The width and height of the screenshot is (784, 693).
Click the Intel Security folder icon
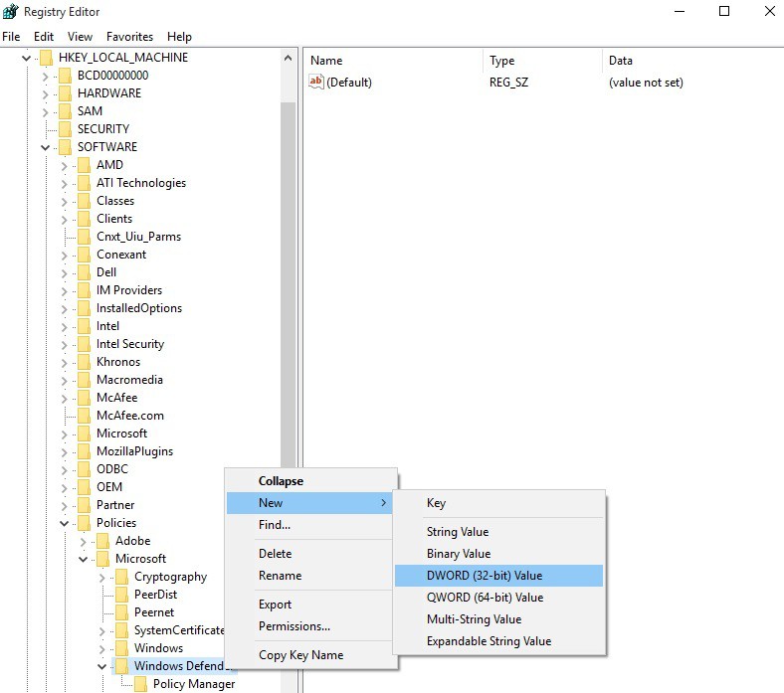pos(84,344)
